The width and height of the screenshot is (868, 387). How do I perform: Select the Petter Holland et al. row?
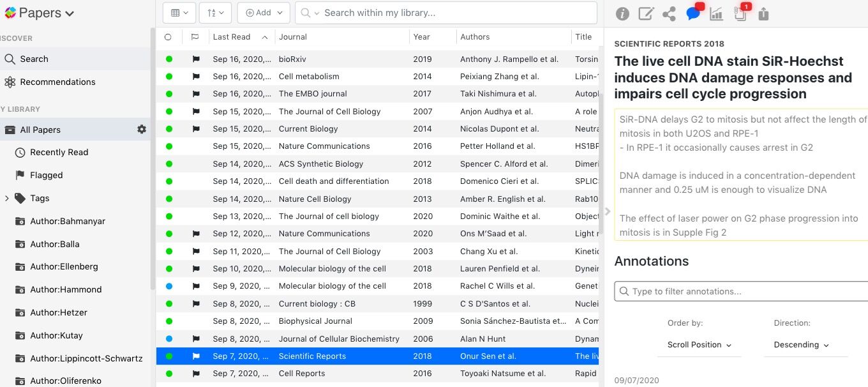coord(378,146)
